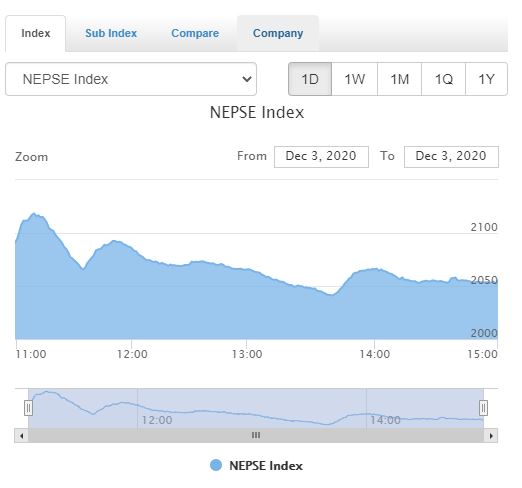The width and height of the screenshot is (522, 488).
Task: Click the dropdown chevron arrow
Action: click(247, 79)
